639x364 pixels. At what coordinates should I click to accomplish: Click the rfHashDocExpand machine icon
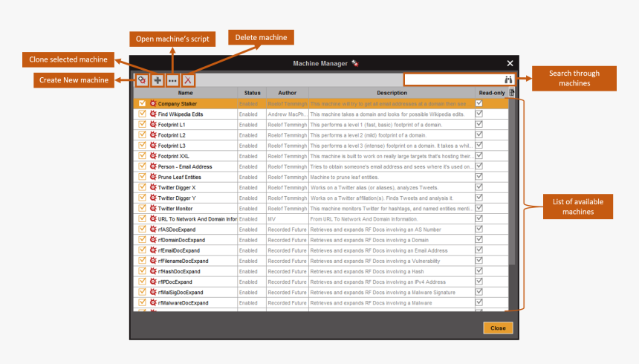tap(153, 271)
